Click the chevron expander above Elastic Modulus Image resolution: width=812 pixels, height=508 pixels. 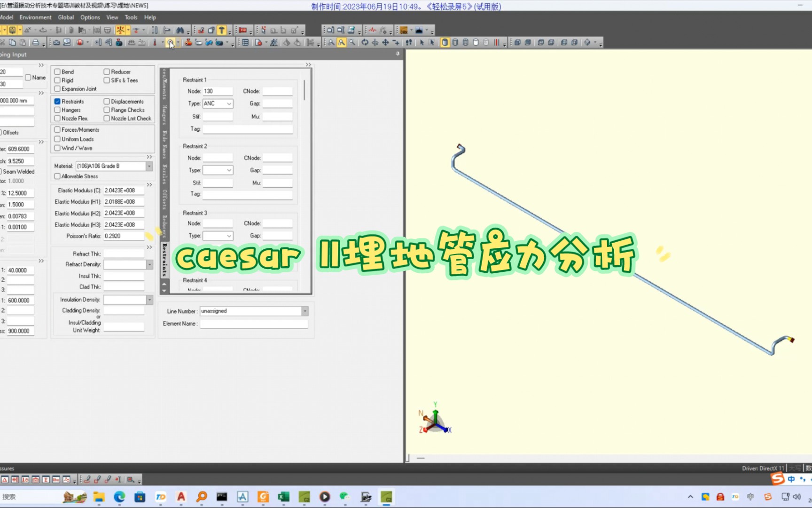point(149,185)
